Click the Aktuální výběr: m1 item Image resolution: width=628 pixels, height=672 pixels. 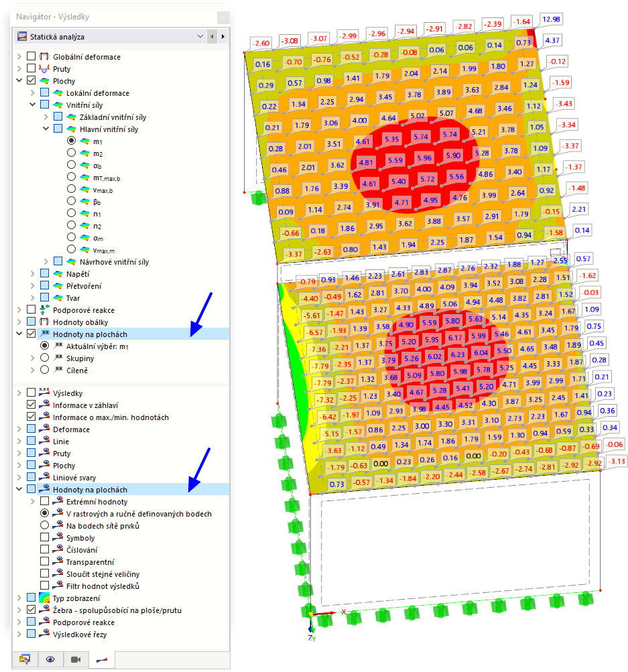pos(97,346)
